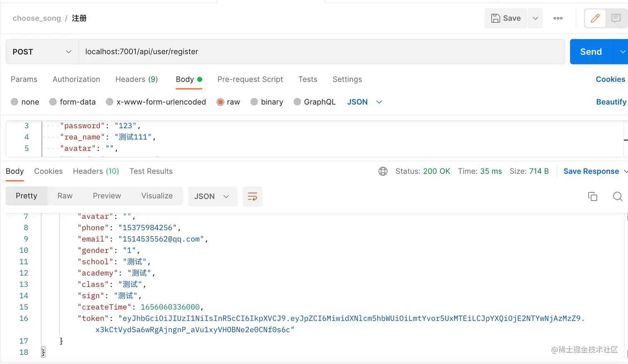Image resolution: width=628 pixels, height=364 pixels.
Task: Open the POST method dropdown
Action: pos(42,52)
